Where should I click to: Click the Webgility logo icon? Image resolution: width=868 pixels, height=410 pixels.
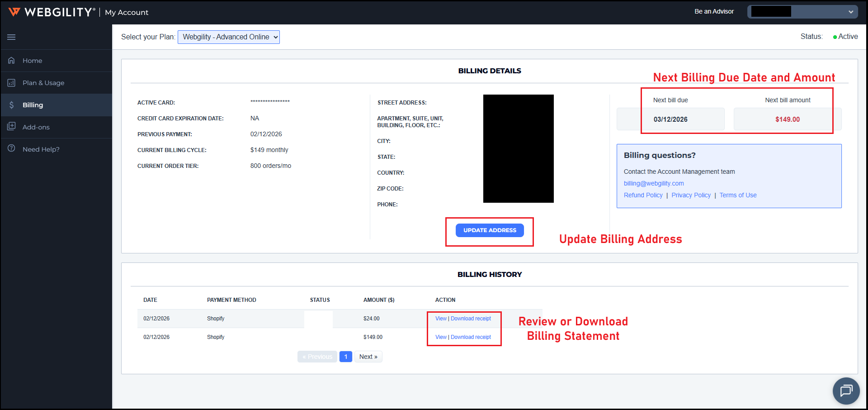coord(14,12)
